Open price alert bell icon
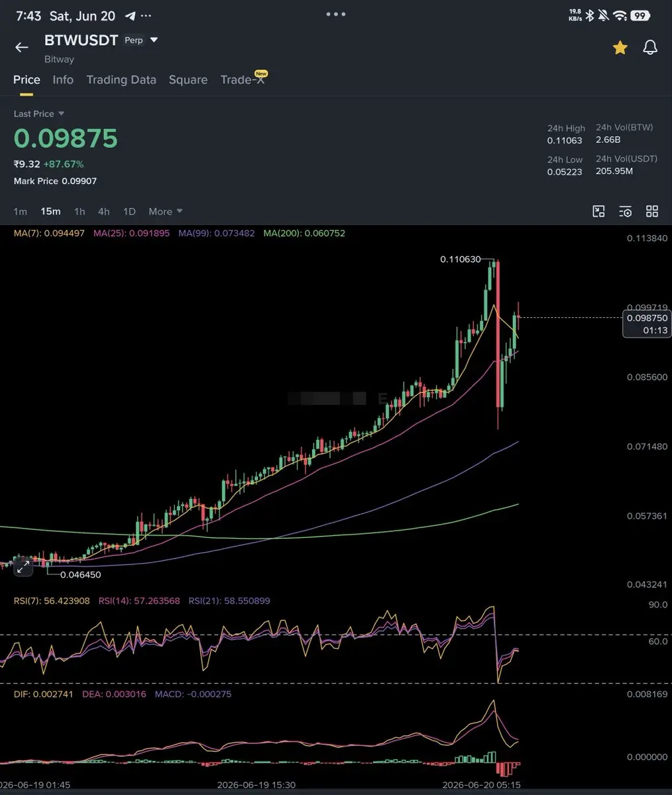The width and height of the screenshot is (672, 795). tap(651, 47)
